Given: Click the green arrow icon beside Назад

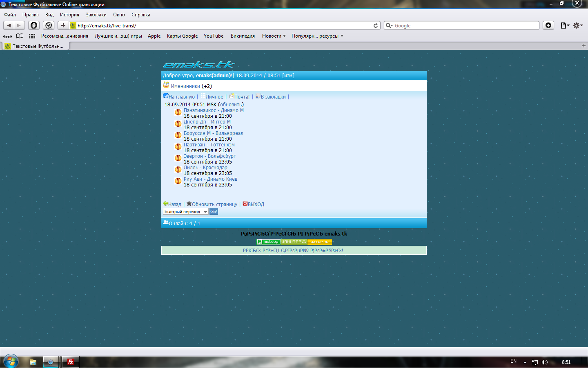Looking at the screenshot, I should click(165, 203).
